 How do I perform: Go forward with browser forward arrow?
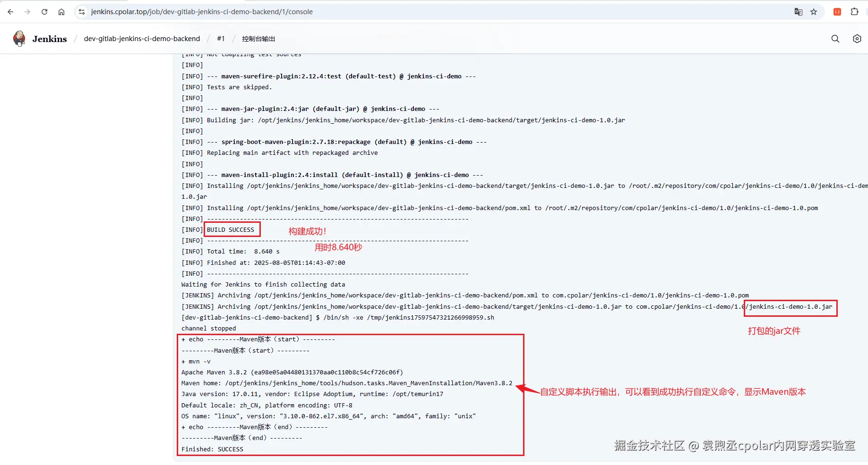[27, 12]
